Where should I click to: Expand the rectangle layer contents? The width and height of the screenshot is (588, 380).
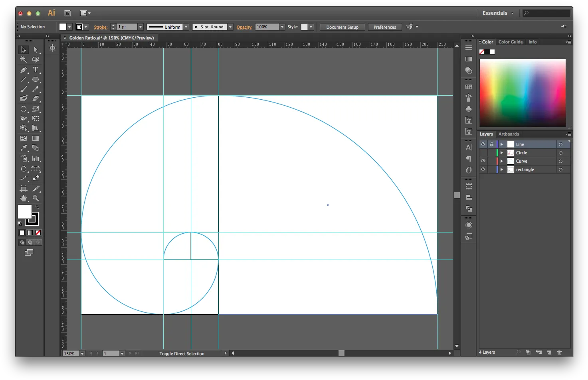(x=502, y=169)
